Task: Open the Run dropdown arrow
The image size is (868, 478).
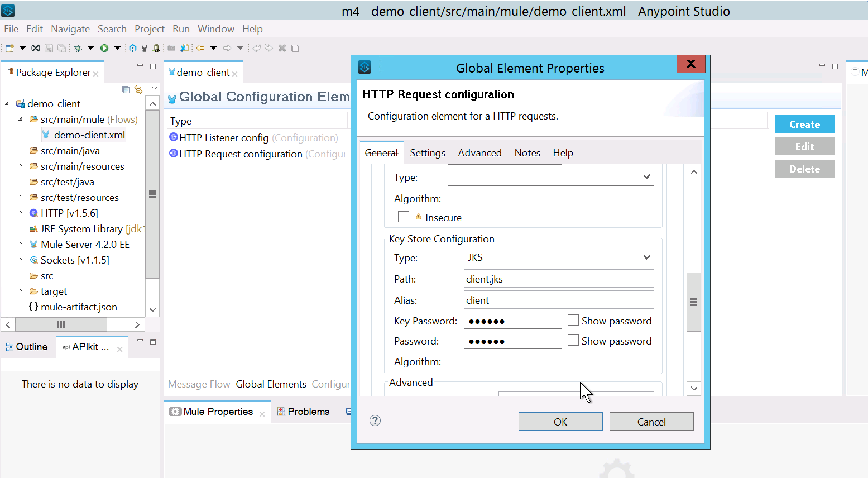Action: point(117,48)
